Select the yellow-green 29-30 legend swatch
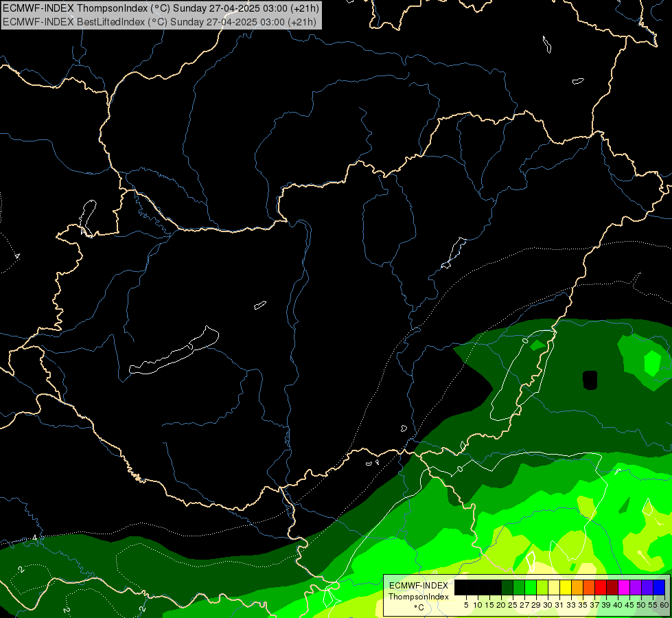Viewport: 672px width, 618px height. (542, 587)
